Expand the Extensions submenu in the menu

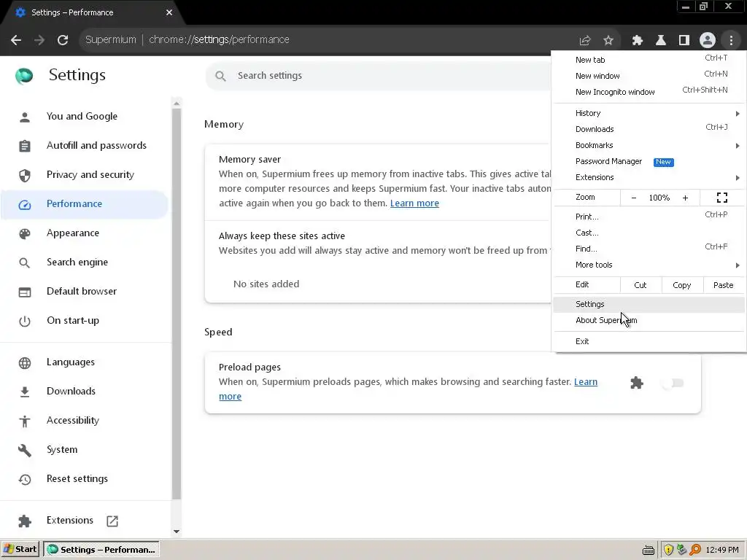tap(649, 178)
